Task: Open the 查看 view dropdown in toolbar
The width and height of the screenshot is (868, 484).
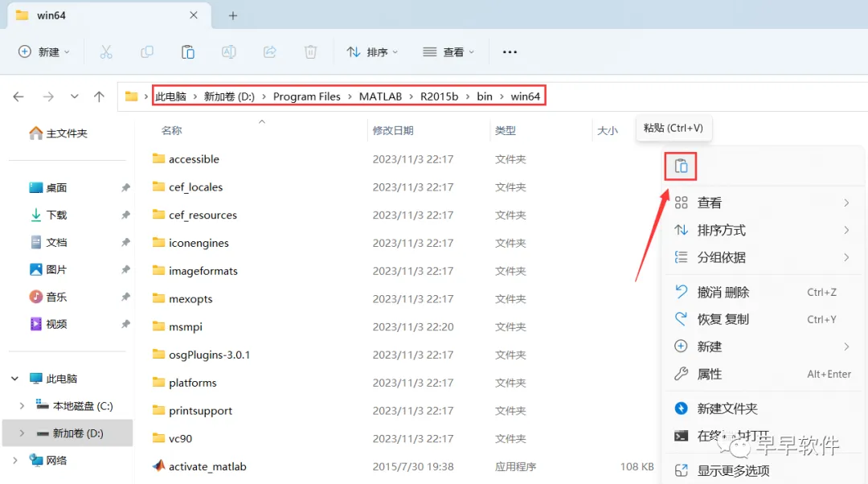Action: click(x=449, y=52)
